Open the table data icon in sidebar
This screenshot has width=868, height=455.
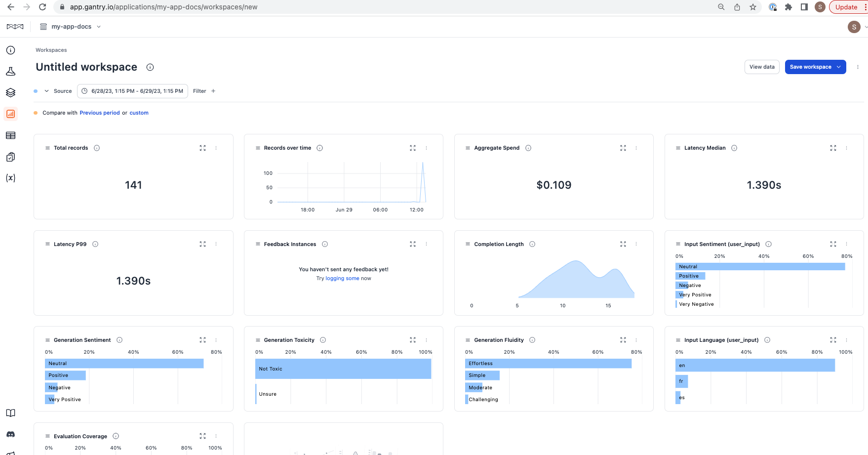pyautogui.click(x=10, y=135)
